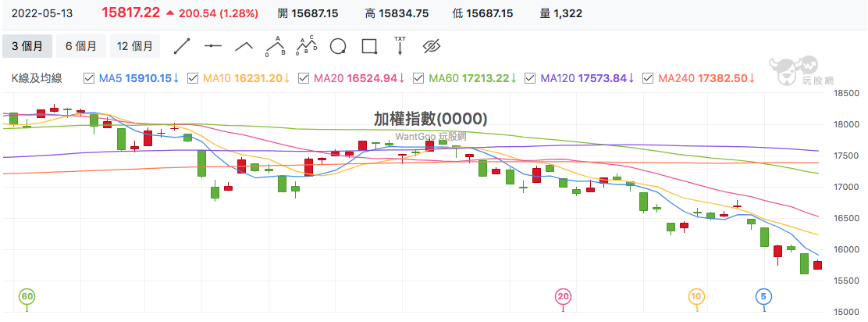
Task: Select the angle line drawing tool
Action: click(x=244, y=46)
